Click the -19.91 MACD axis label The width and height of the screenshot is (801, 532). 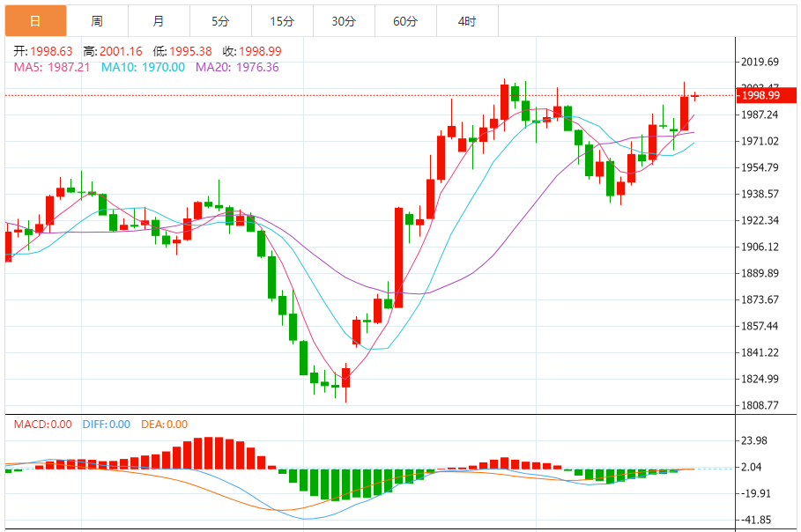[x=754, y=494]
